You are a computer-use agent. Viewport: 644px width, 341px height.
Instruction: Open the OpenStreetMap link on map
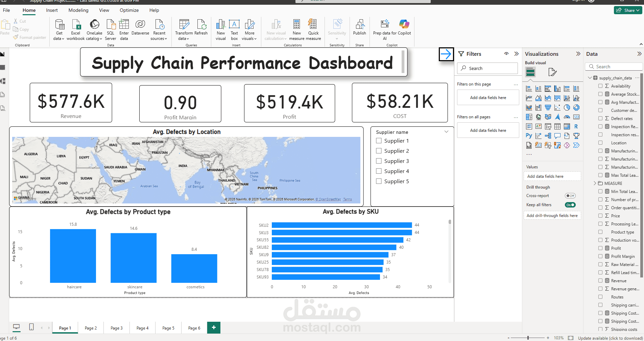(328, 199)
